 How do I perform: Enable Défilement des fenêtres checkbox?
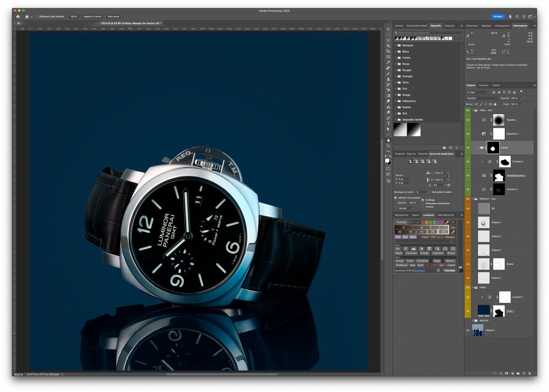click(x=36, y=16)
